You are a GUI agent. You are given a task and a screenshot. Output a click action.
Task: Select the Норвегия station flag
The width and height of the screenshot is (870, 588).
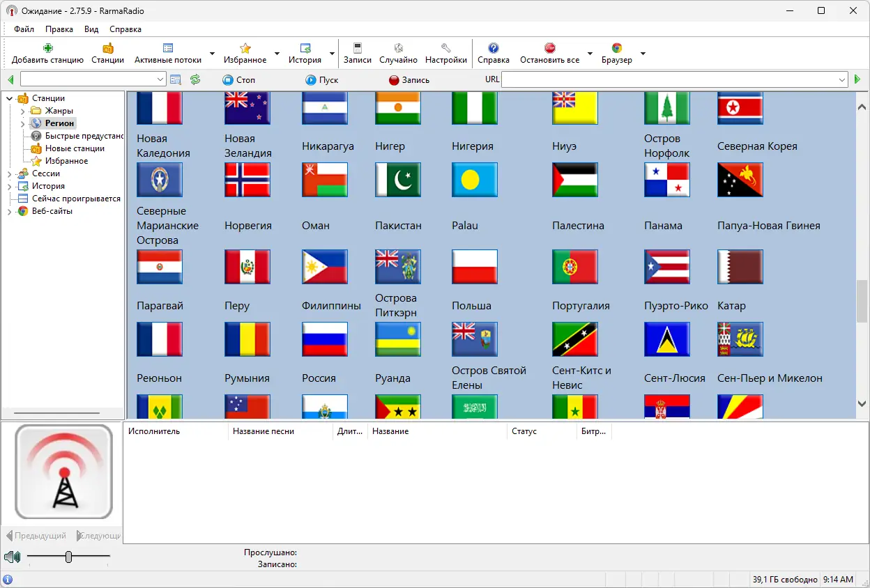click(x=247, y=180)
